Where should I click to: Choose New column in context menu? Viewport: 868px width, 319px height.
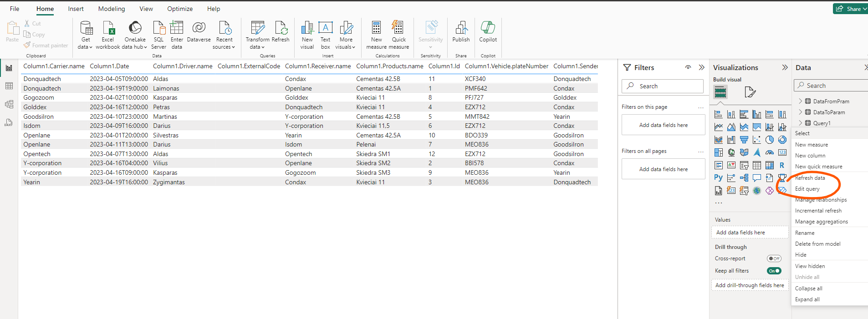[810, 156]
